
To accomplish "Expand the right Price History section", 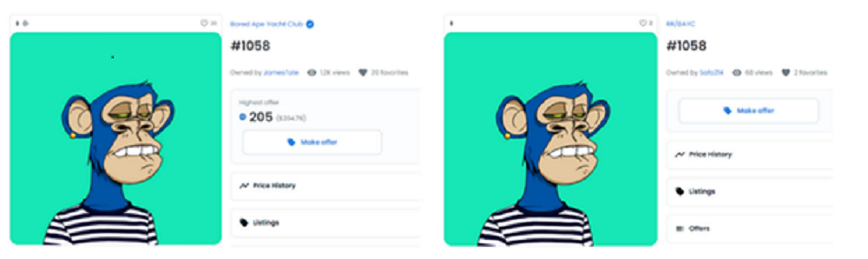I will coord(750,155).
